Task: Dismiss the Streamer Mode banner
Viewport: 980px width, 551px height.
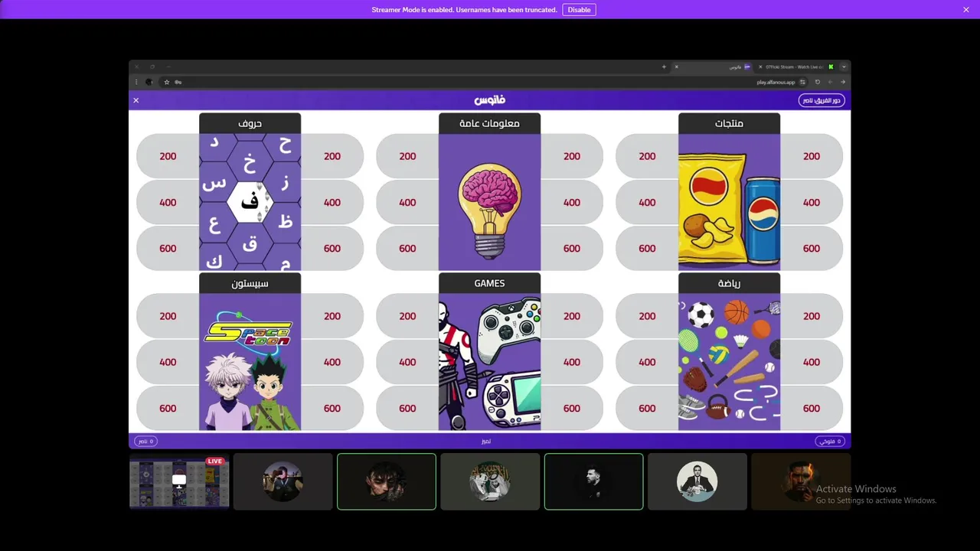Action: tap(966, 10)
